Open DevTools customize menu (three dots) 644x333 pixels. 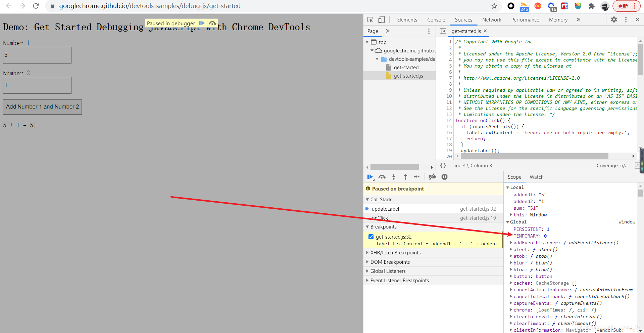(x=626, y=20)
